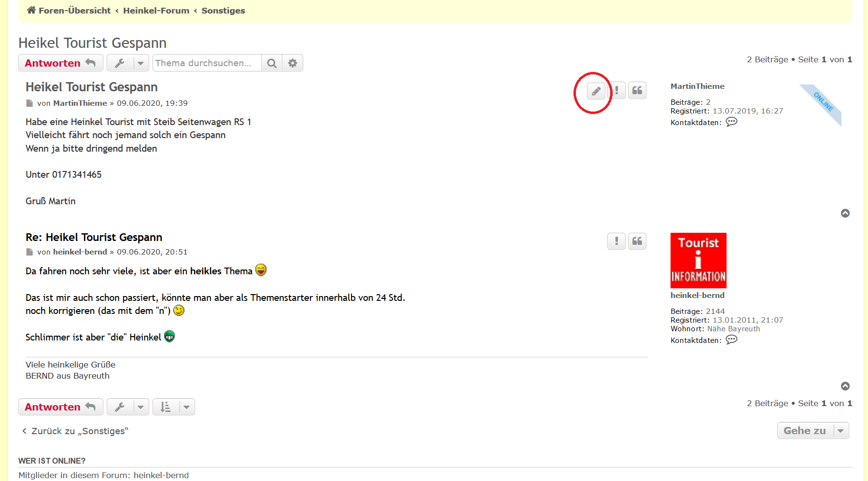The image size is (868, 481).
Task: Open the 'Gehe zu' jump dropdown
Action: [x=813, y=430]
